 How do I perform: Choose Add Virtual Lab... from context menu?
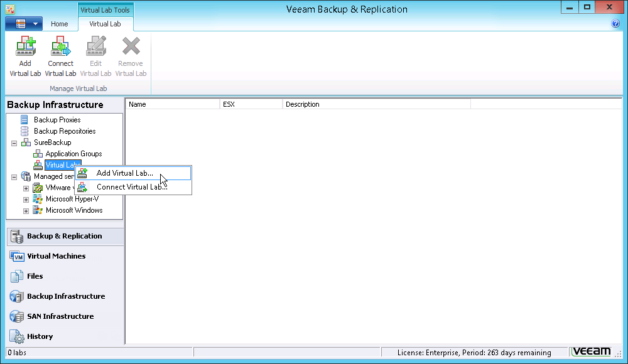(133, 173)
